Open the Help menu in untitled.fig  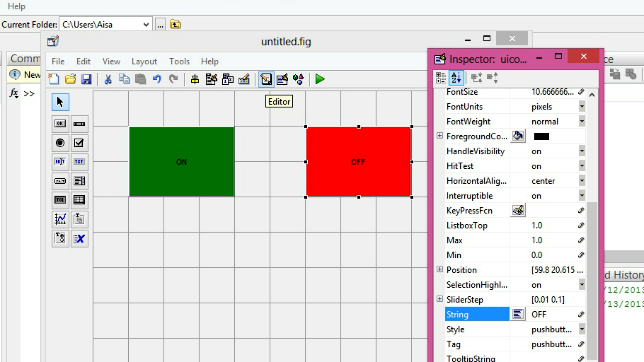[x=210, y=61]
